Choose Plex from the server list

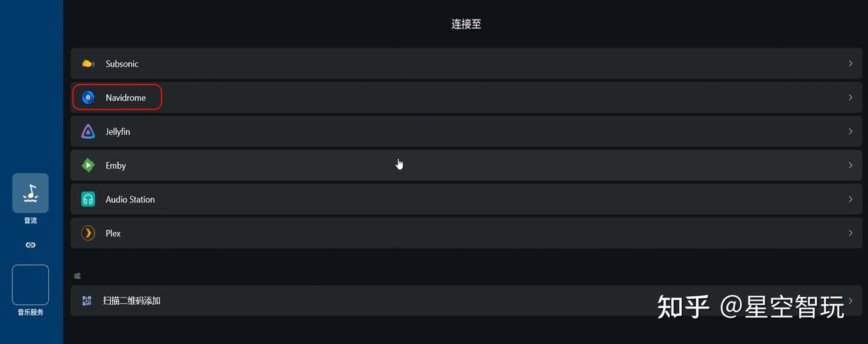113,234
